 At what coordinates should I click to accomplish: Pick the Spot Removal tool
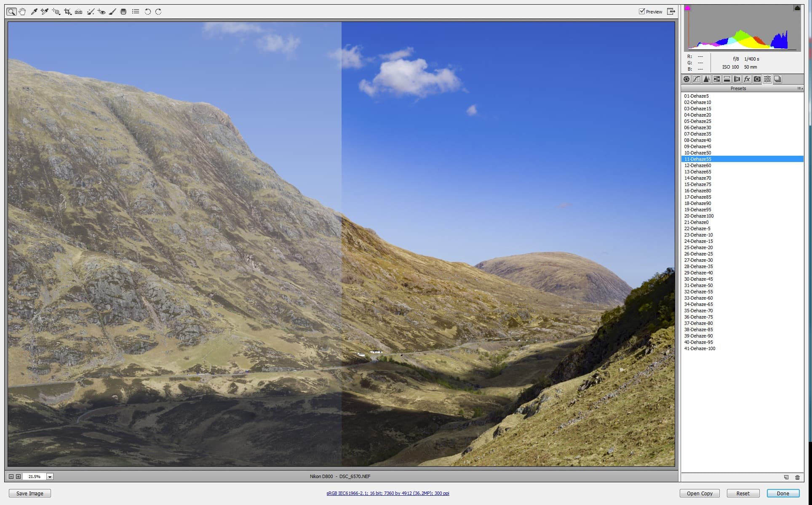[90, 11]
